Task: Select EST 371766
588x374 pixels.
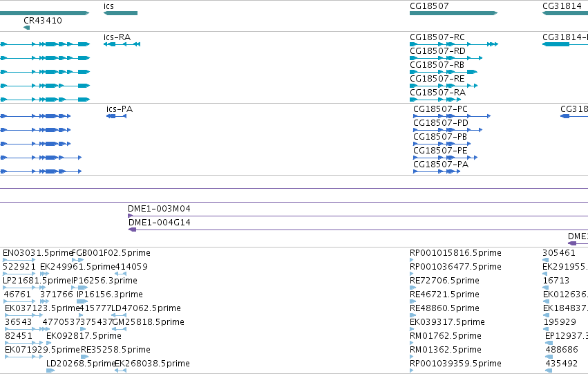Action: 56,294
